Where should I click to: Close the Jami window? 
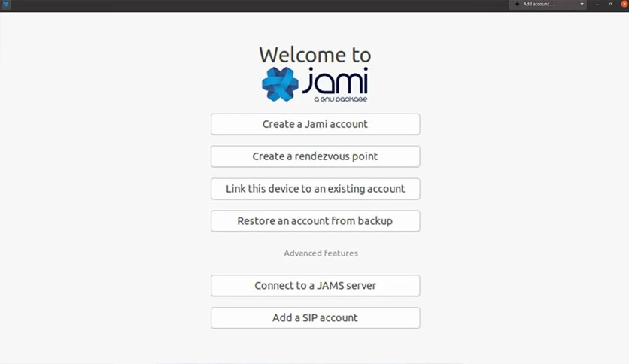(x=624, y=4)
